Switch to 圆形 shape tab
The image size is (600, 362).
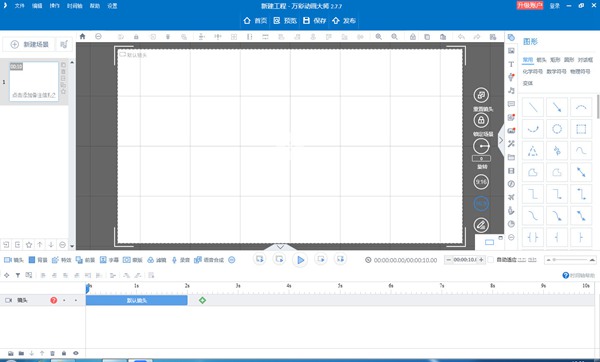(x=569, y=60)
